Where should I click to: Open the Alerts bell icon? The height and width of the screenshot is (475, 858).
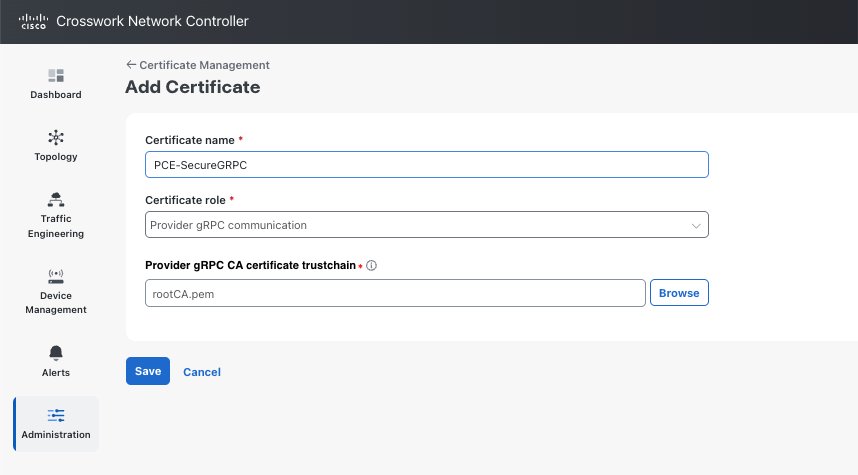coord(56,353)
